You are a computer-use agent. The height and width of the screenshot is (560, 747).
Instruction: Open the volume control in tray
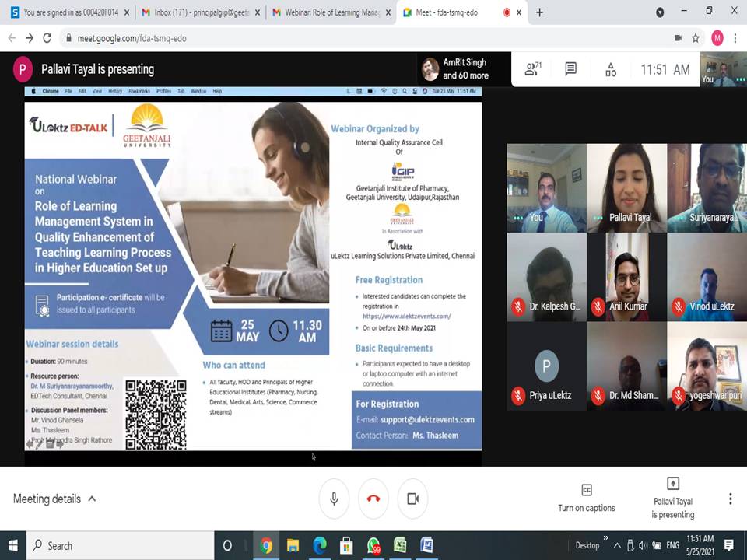644,546
